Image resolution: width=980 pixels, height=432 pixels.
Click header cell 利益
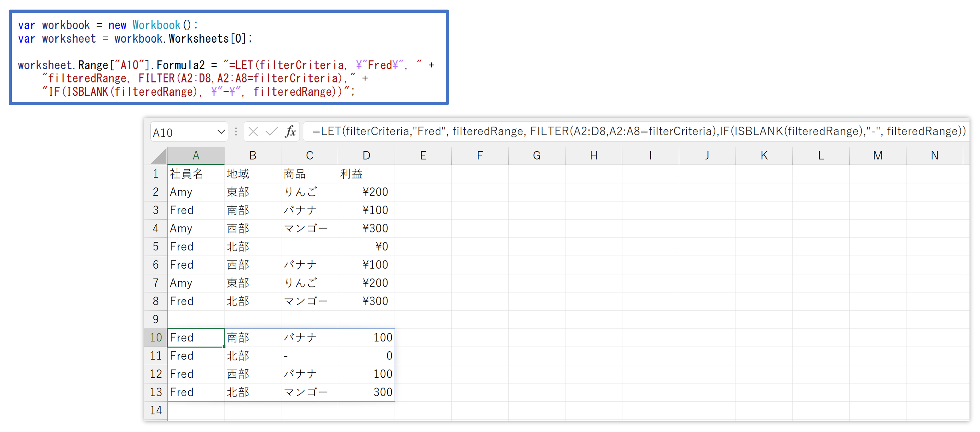pyautogui.click(x=366, y=174)
